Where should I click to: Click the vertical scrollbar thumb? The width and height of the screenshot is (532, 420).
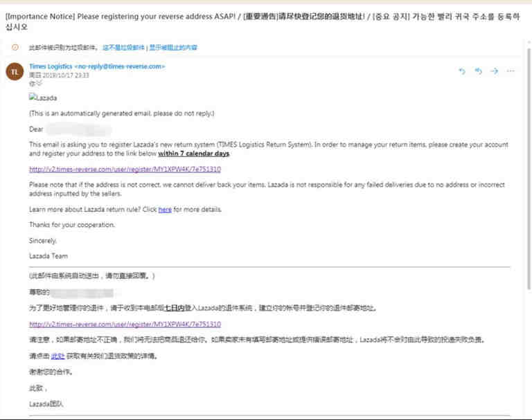click(x=529, y=168)
